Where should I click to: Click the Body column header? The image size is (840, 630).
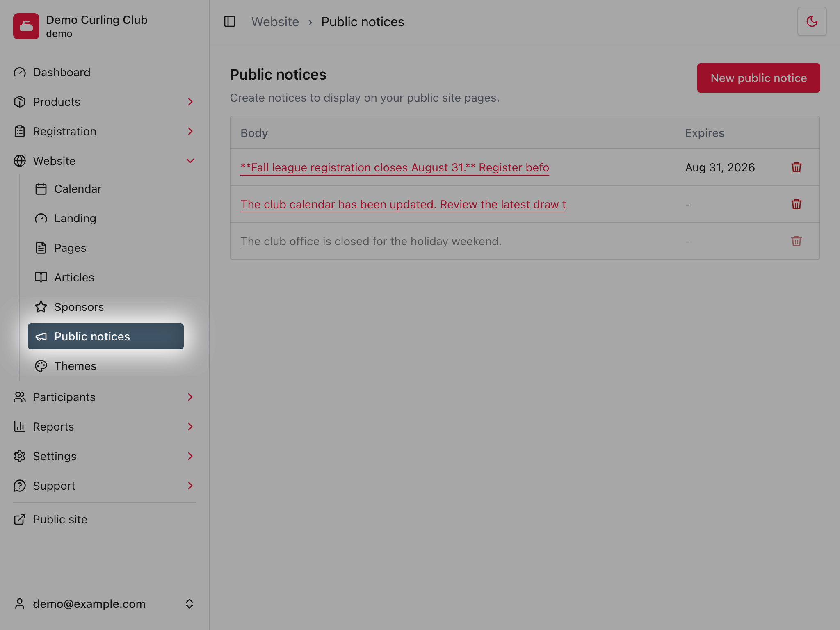tap(254, 133)
